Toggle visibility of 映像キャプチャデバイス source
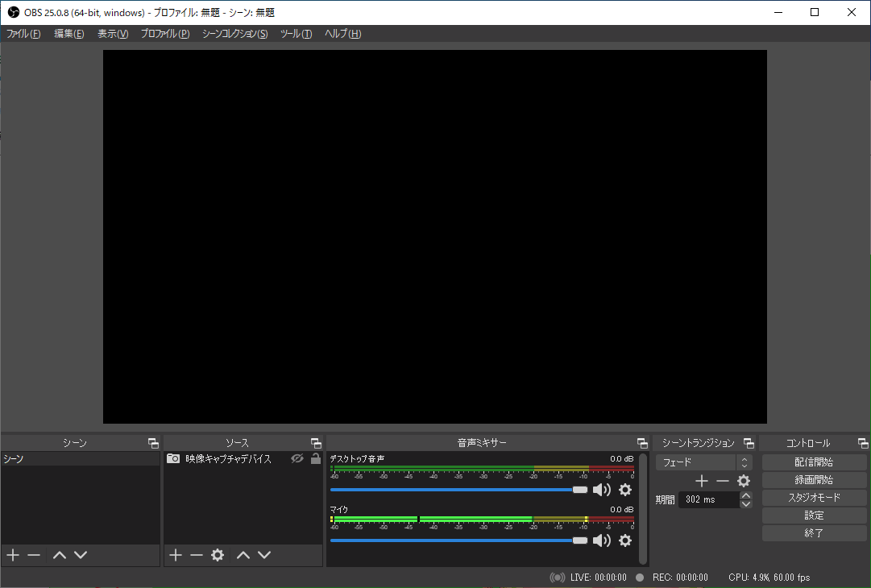The width and height of the screenshot is (871, 588). tap(297, 458)
